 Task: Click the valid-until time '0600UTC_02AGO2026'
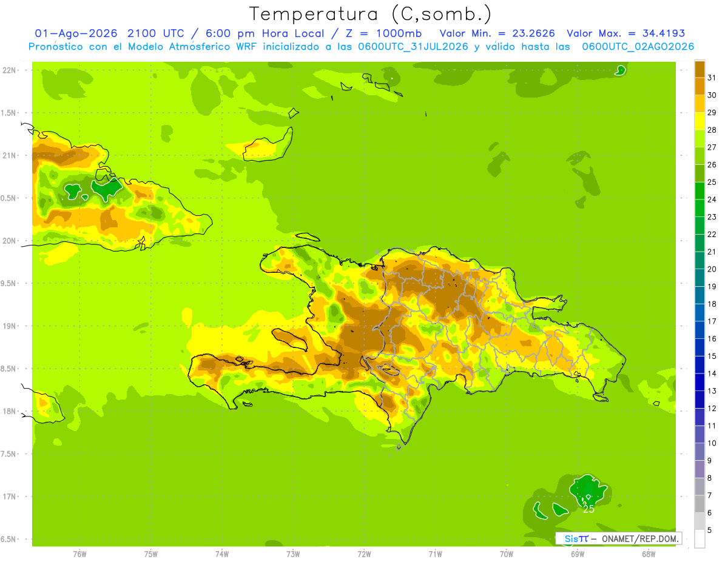(x=638, y=47)
